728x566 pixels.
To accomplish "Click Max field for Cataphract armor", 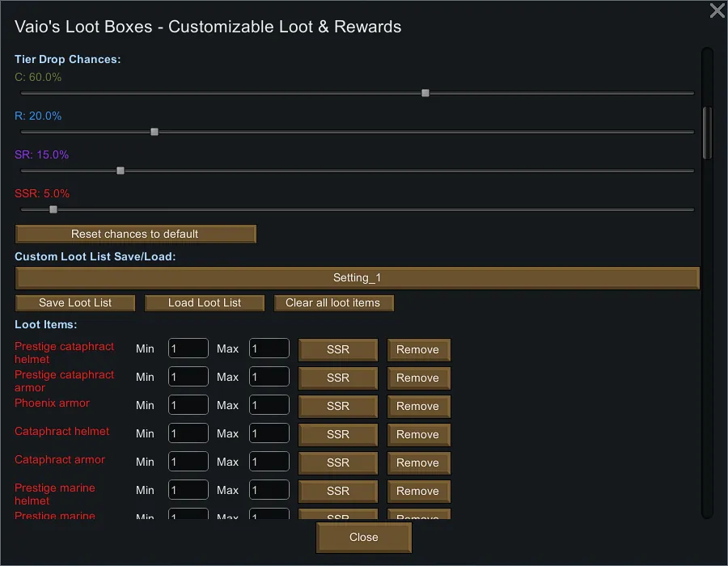I will coord(269,462).
